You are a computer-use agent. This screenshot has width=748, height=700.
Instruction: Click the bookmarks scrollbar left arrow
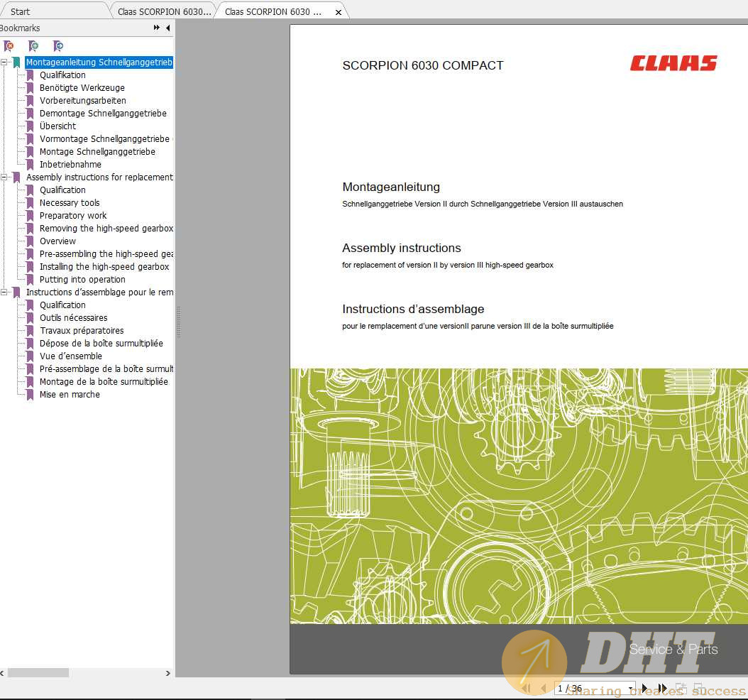2,673
